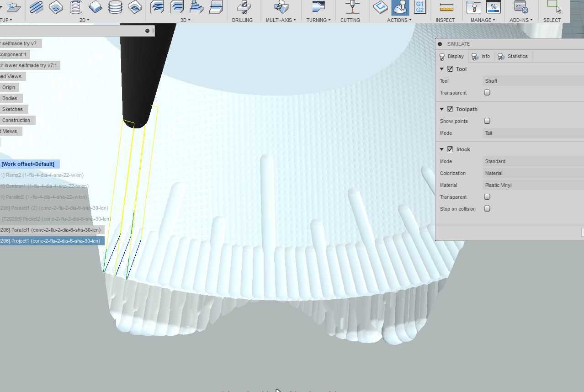Select the 2D Contour stacked tool
Image resolution: width=584 pixels, height=392 pixels.
115,7
